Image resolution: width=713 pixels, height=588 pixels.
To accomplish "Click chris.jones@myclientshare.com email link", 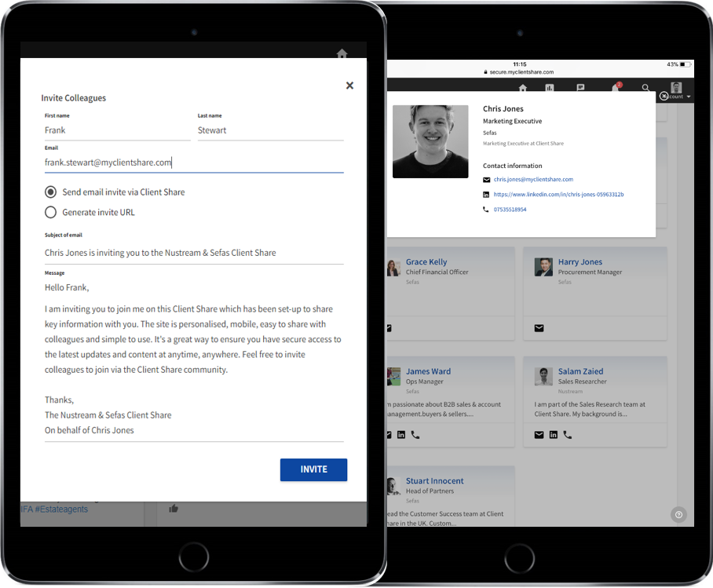I will click(533, 180).
